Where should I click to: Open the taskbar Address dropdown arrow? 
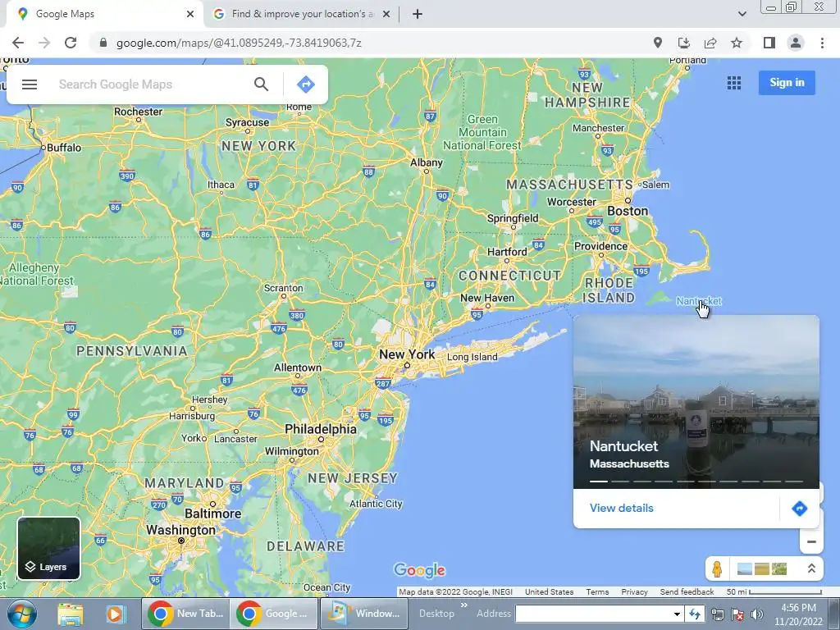(677, 614)
